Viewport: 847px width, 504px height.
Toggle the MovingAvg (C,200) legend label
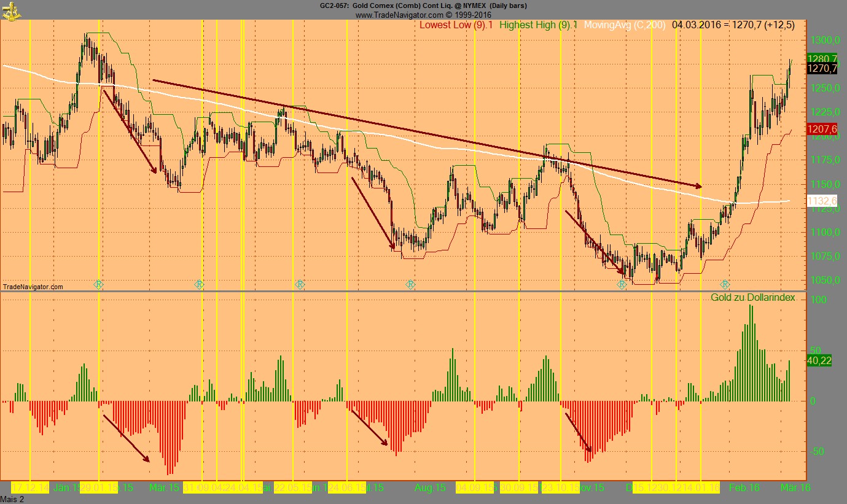(624, 25)
